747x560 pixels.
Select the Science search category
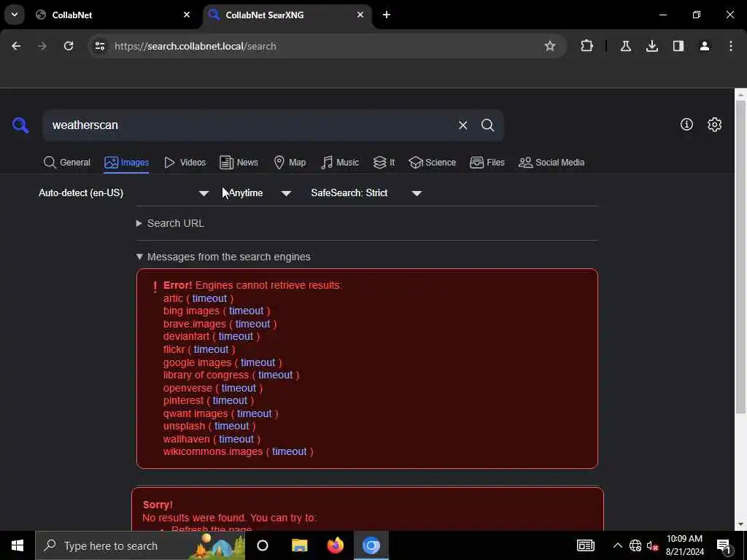pos(432,163)
